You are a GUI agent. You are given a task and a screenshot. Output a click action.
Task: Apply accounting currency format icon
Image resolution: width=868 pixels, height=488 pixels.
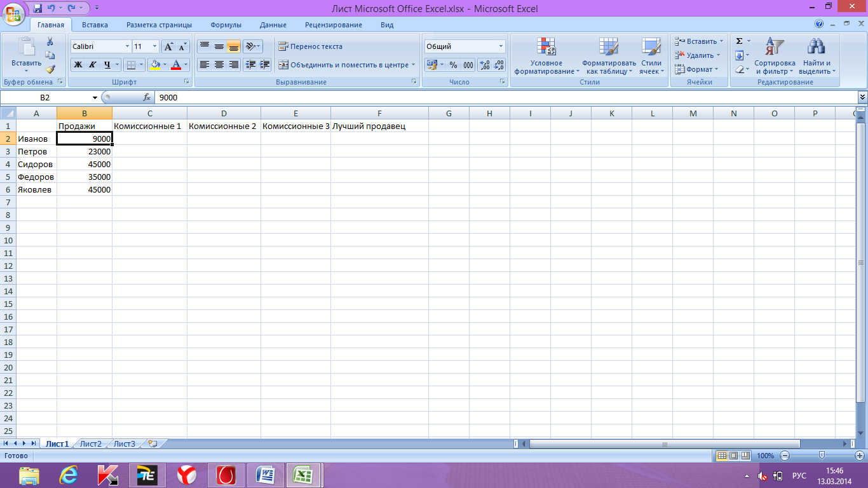pos(431,64)
